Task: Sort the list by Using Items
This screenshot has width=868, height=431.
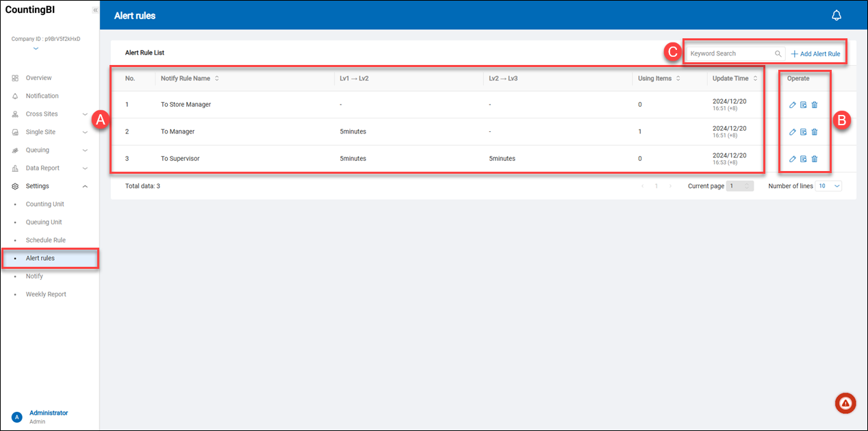Action: 678,79
